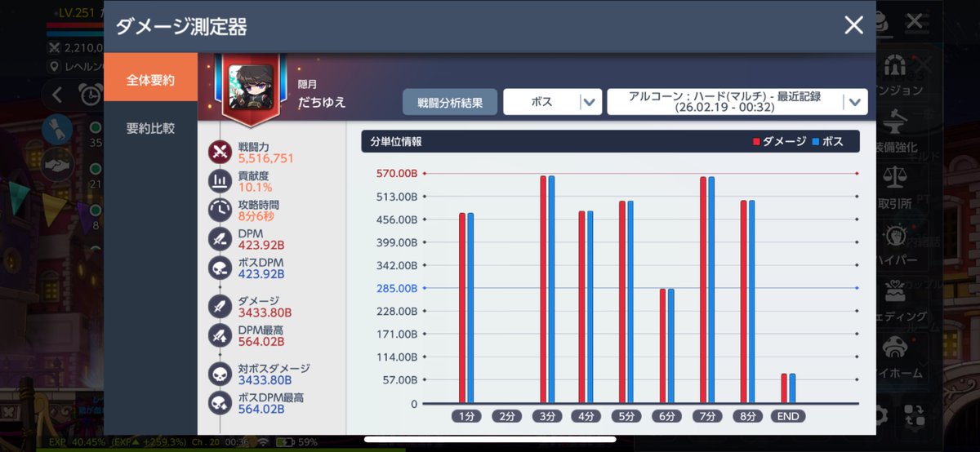
Task: Click the 570.00B axis label
Action: click(x=397, y=174)
